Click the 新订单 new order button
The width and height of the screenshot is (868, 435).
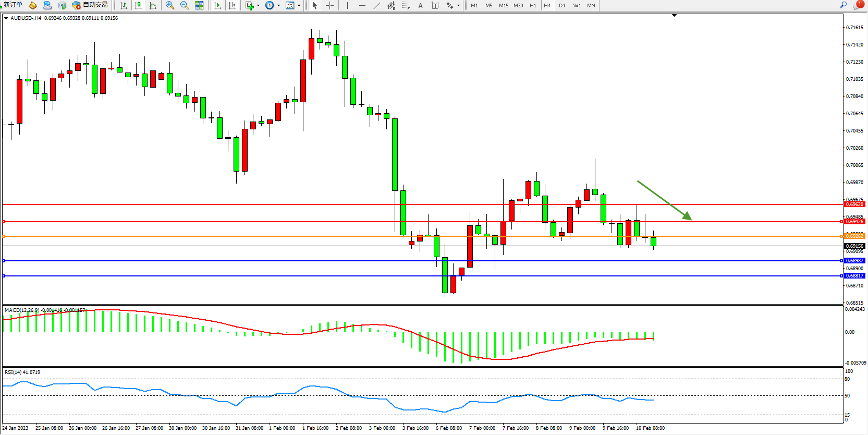(13, 5)
